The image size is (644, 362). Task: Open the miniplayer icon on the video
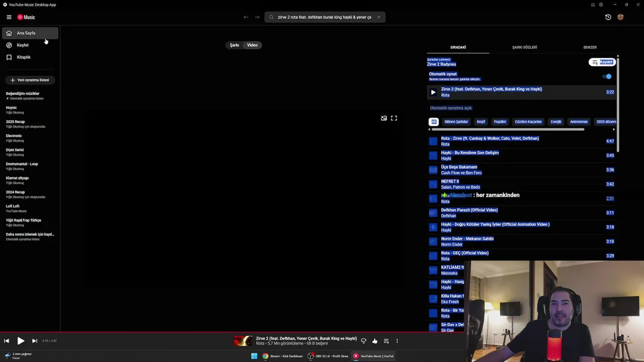pos(384,118)
